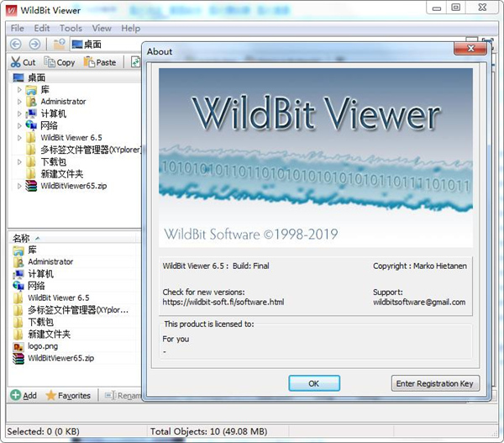Expand the 计算机 tree node
Image resolution: width=504 pixels, height=443 pixels.
pyautogui.click(x=19, y=113)
